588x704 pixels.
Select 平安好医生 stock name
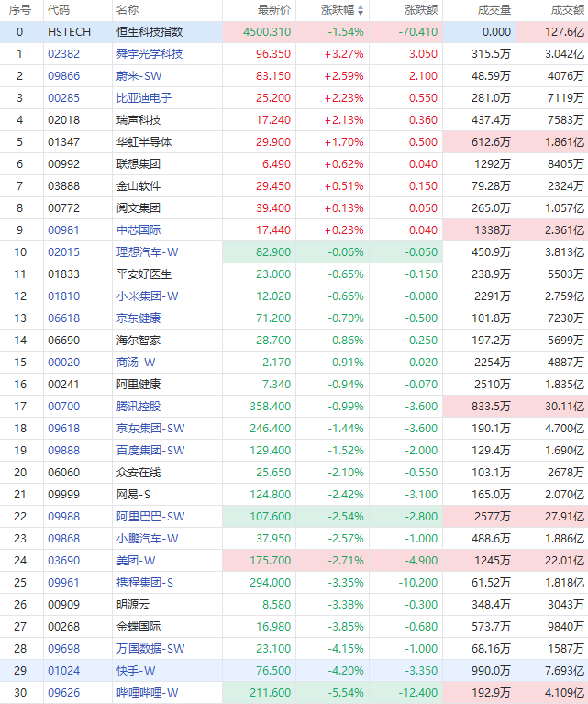click(144, 274)
